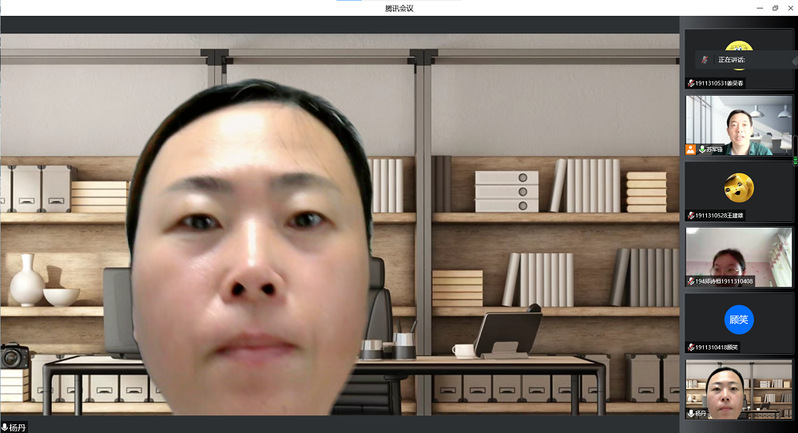Screen dimensions: 798x433
Task: Click the muted mic icon next to 1911310418顾笑
Action: point(690,347)
